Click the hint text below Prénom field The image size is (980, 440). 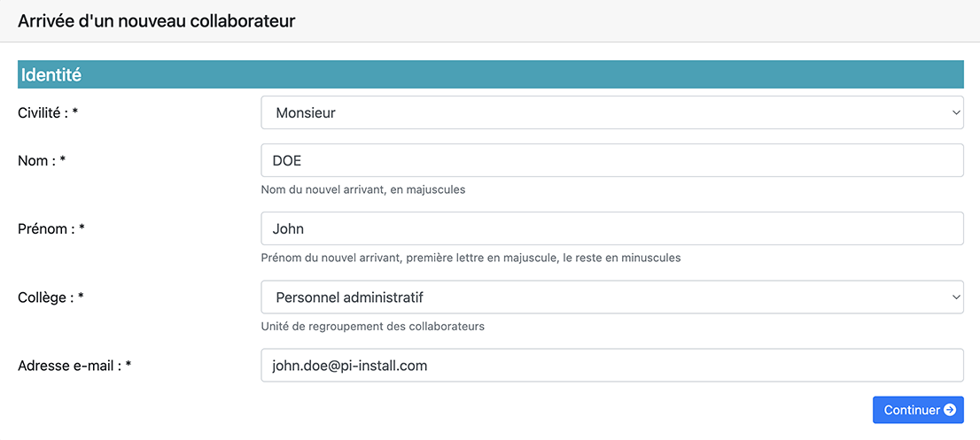(x=471, y=258)
